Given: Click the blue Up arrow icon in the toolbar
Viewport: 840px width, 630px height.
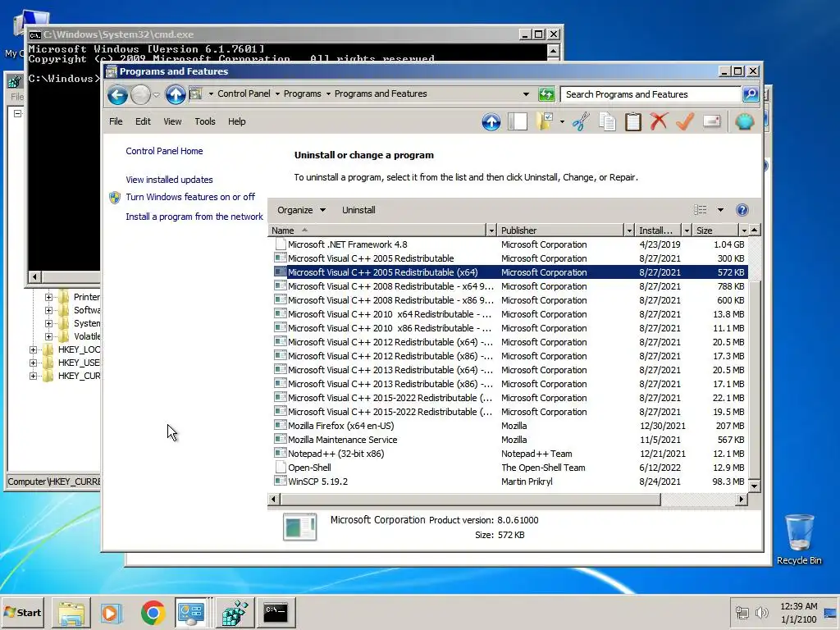Looking at the screenshot, I should point(491,122).
